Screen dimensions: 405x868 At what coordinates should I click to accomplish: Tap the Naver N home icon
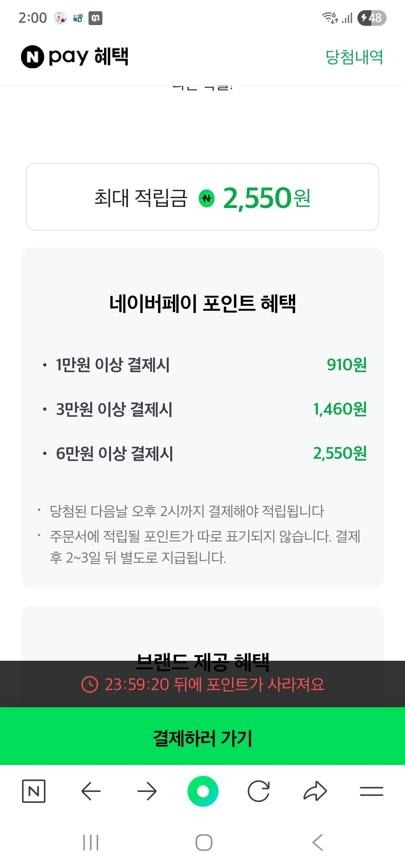pyautogui.click(x=34, y=791)
